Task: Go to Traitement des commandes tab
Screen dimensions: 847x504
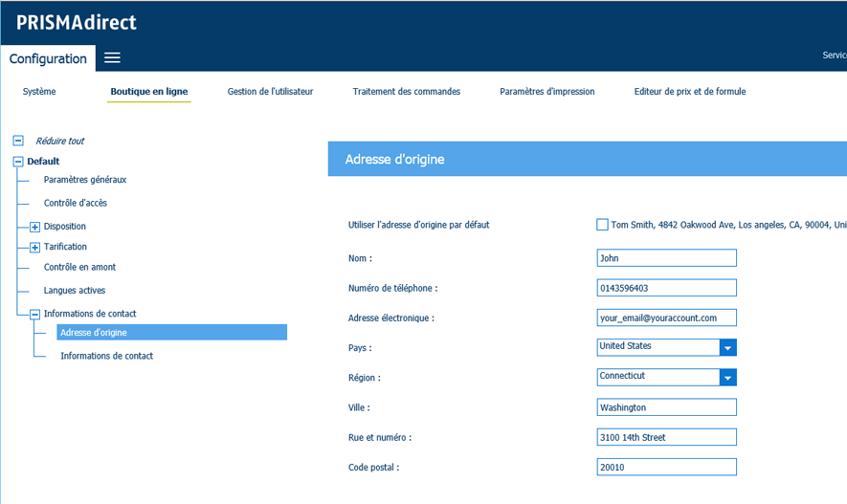Action: click(x=406, y=91)
